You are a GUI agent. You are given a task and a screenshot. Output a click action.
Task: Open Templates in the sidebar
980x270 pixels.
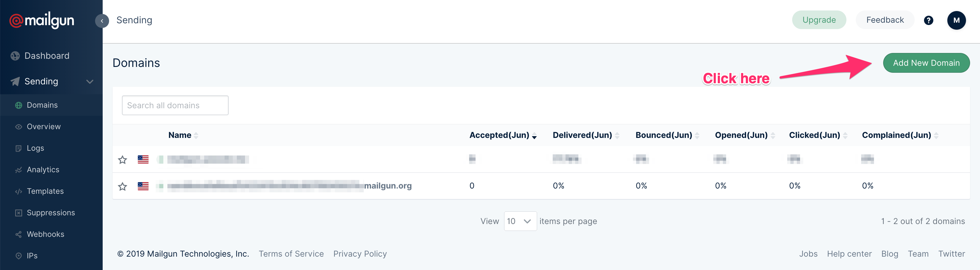tap(45, 191)
